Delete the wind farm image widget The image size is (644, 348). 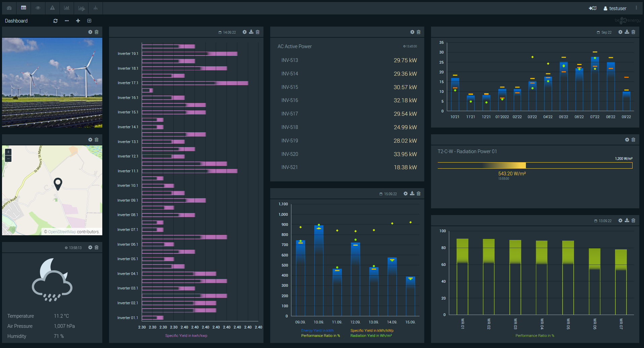97,32
